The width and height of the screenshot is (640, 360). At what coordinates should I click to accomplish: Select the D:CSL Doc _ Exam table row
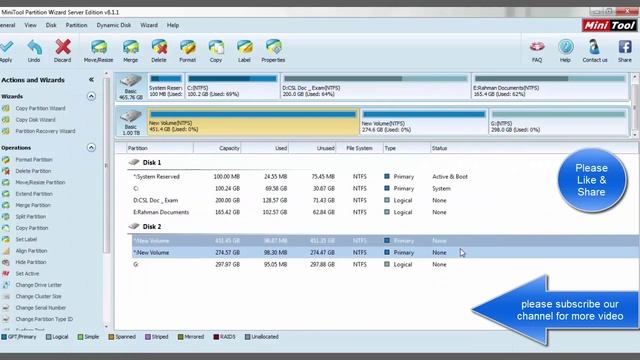[385, 201]
